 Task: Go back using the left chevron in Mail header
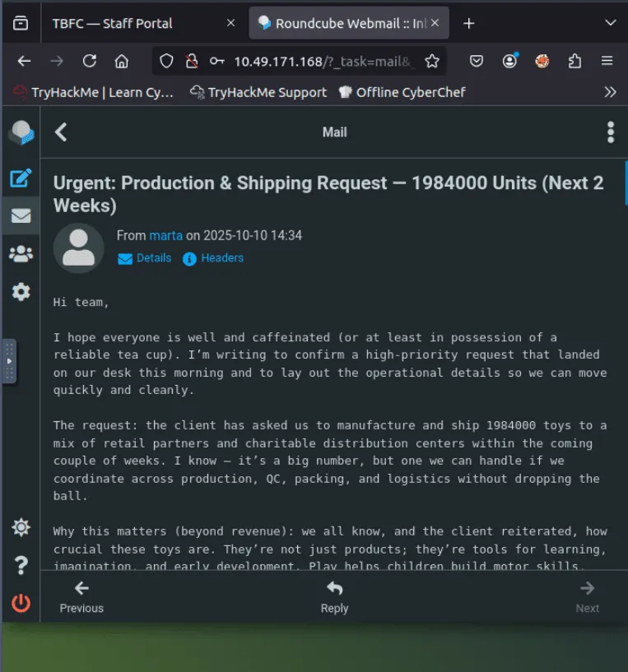point(61,132)
